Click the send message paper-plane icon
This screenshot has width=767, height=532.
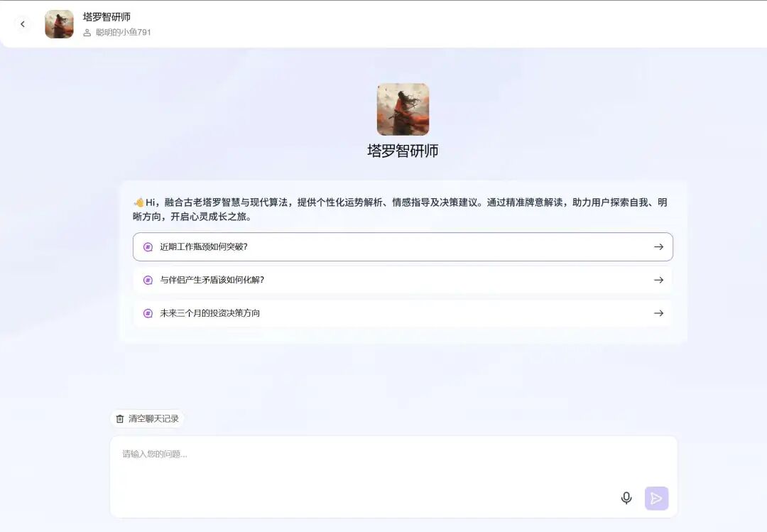click(656, 498)
